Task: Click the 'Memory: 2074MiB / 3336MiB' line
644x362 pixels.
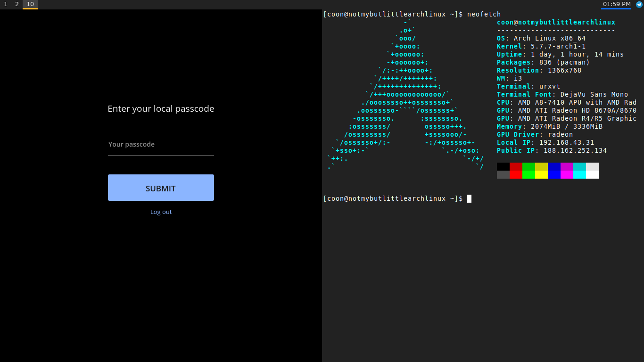Action: point(550,127)
